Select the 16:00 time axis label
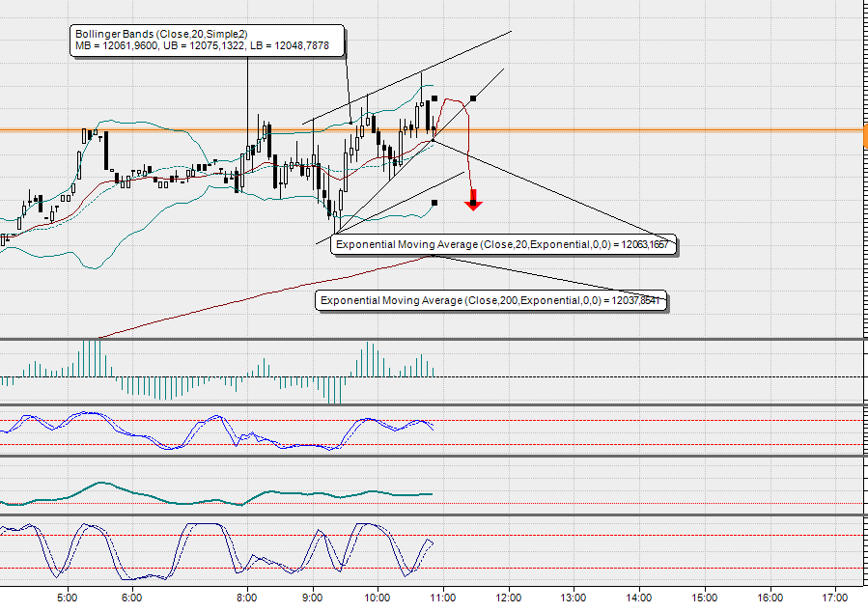 [770, 598]
